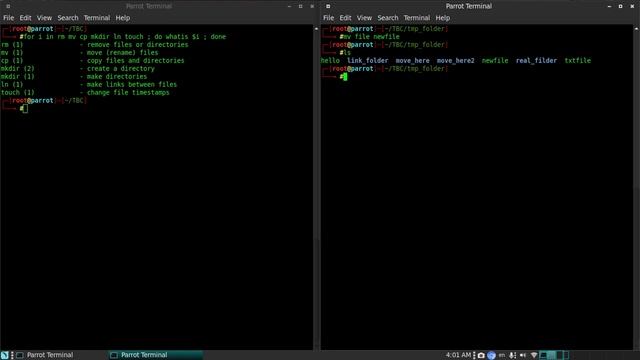640x360 pixels.
Task: Click 'remove files or directories' line
Action: point(138,45)
